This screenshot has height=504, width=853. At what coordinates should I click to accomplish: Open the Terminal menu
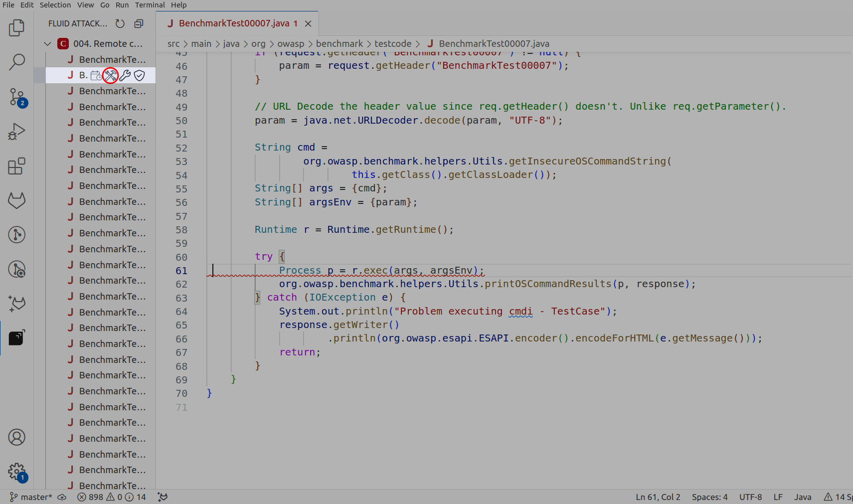[150, 5]
